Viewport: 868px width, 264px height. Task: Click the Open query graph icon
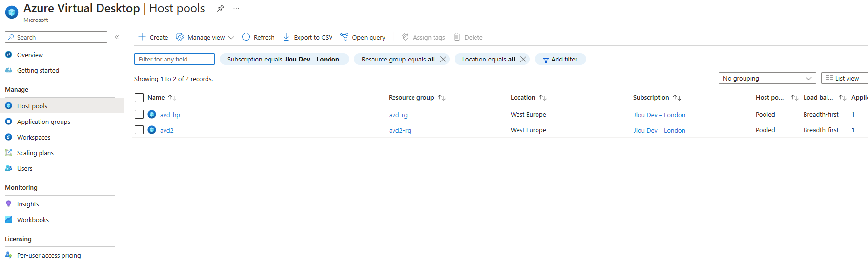[x=344, y=37]
